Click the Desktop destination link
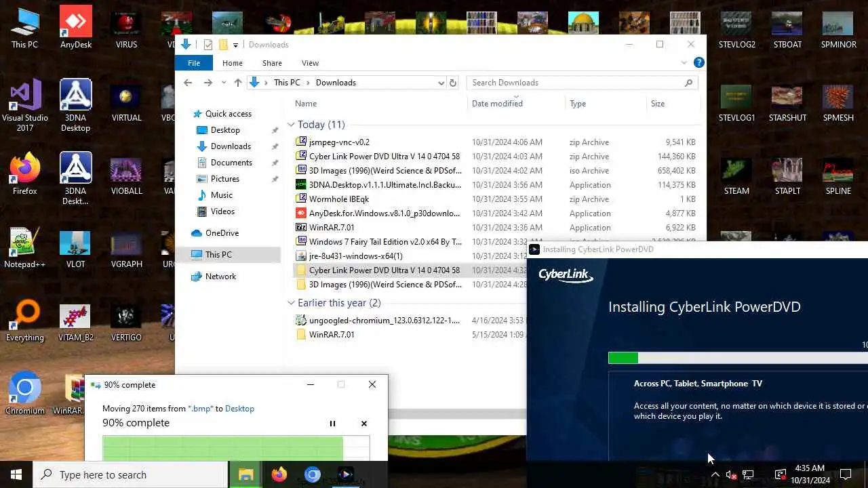 click(239, 409)
